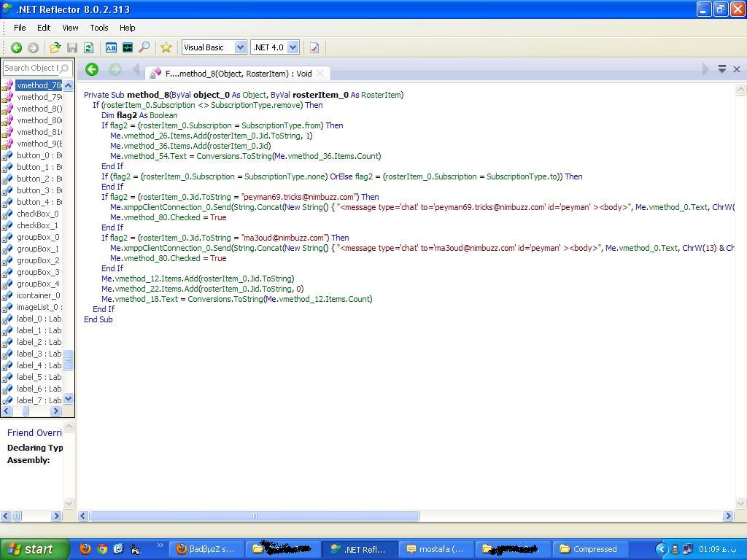This screenshot has height=560, width=747.
Task: Open the language dropdown showing Visual Basic
Action: click(x=241, y=47)
